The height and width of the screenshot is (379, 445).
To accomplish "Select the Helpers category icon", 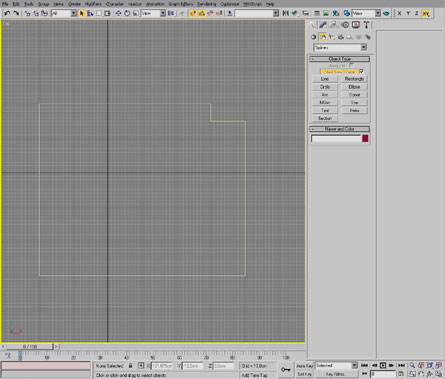I will [349, 37].
